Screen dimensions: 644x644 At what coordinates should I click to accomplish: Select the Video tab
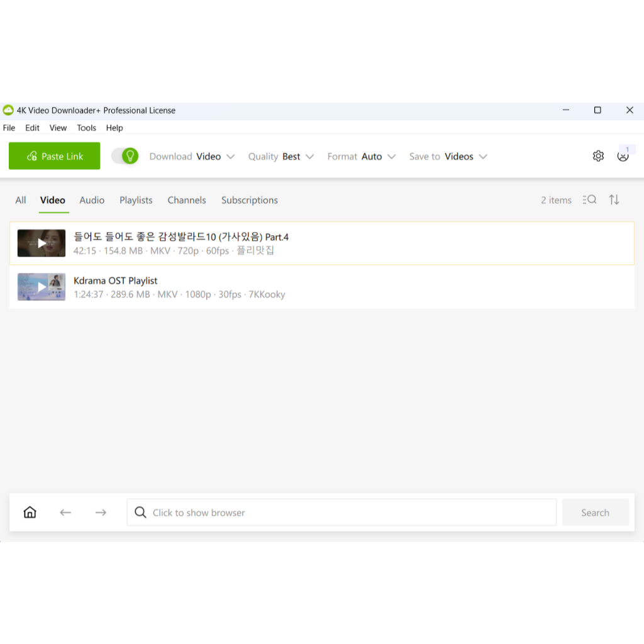click(x=53, y=200)
